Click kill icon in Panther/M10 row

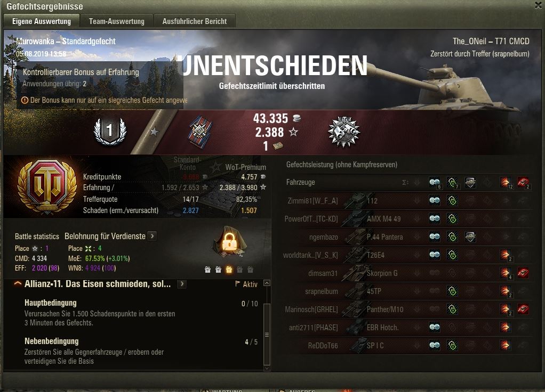pyautogui.click(x=523, y=309)
